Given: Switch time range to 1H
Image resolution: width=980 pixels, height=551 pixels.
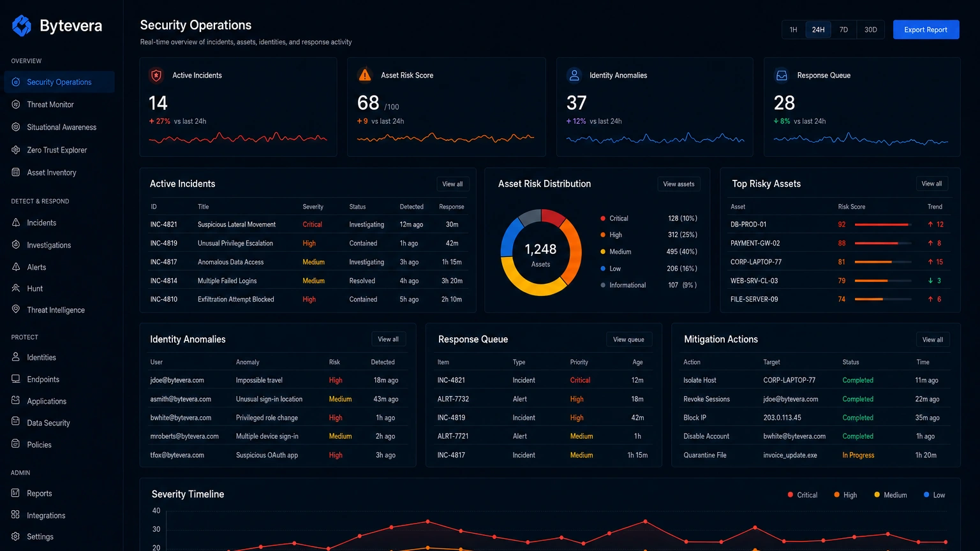Looking at the screenshot, I should pyautogui.click(x=794, y=30).
